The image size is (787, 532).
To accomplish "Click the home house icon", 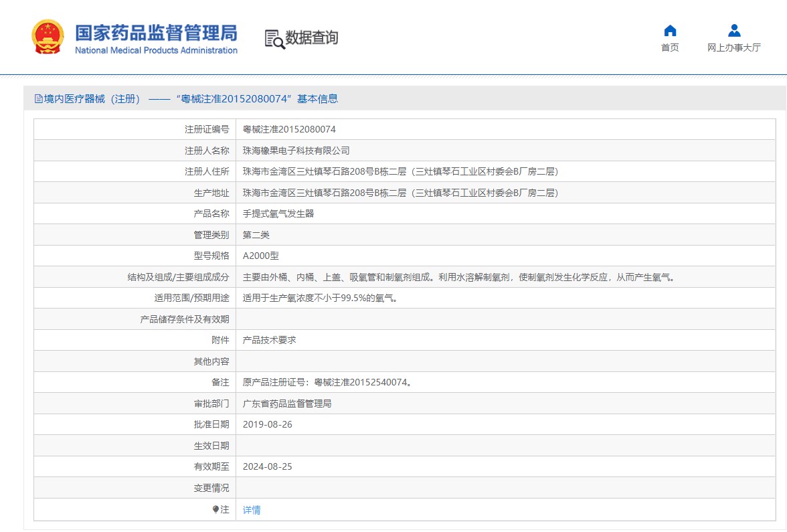I will tap(670, 31).
